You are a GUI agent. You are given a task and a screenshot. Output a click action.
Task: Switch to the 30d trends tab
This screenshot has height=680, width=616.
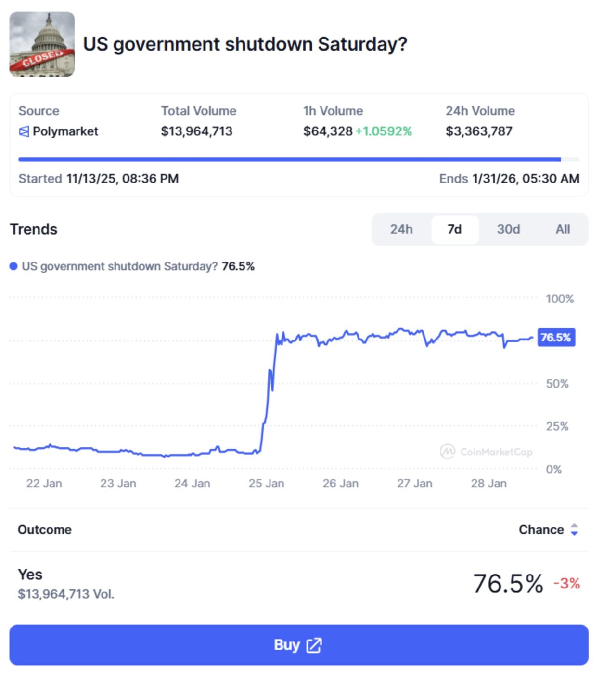(x=508, y=229)
